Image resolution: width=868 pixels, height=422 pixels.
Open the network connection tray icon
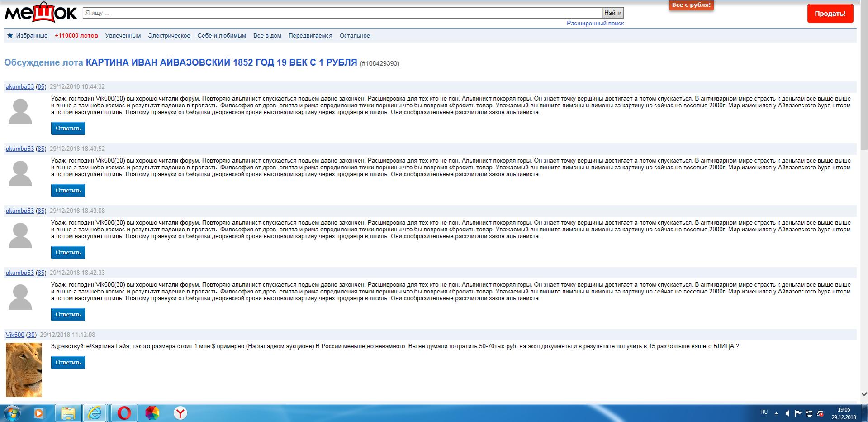tap(809, 413)
